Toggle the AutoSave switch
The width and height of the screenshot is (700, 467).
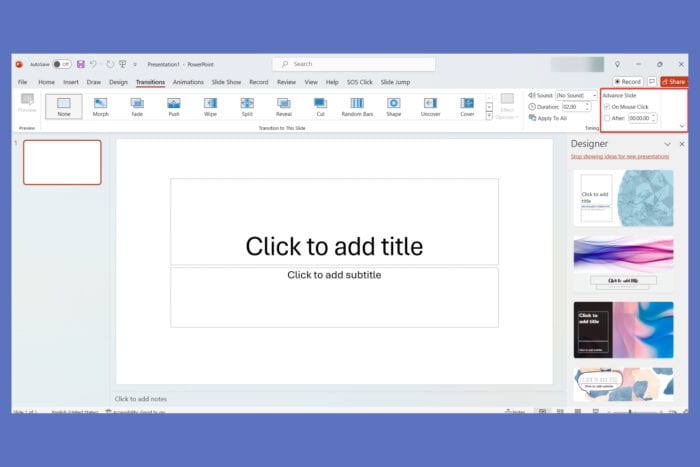pos(62,64)
